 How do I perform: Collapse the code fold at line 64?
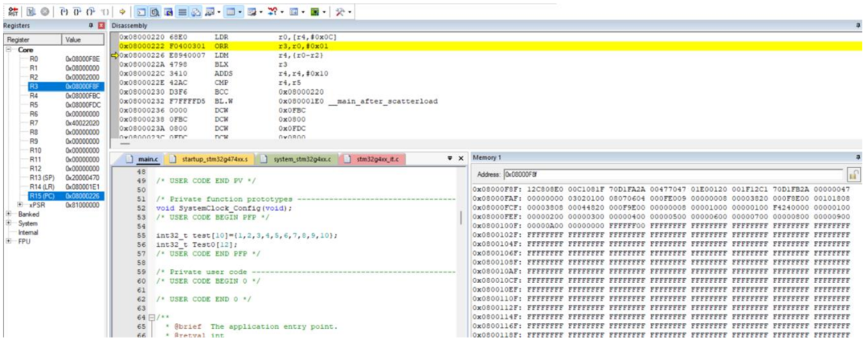click(x=151, y=317)
